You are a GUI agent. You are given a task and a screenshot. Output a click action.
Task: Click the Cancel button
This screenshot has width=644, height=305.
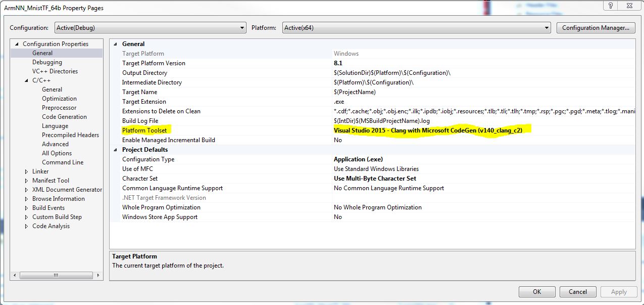click(578, 291)
